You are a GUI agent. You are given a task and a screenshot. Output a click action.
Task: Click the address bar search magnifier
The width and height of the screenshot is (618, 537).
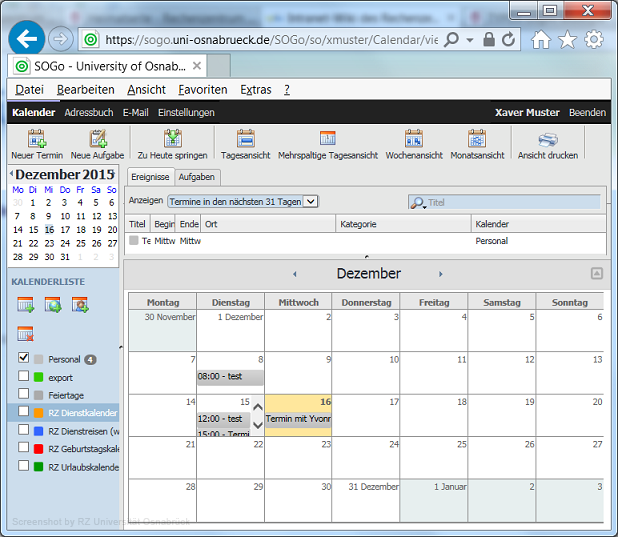click(x=451, y=39)
